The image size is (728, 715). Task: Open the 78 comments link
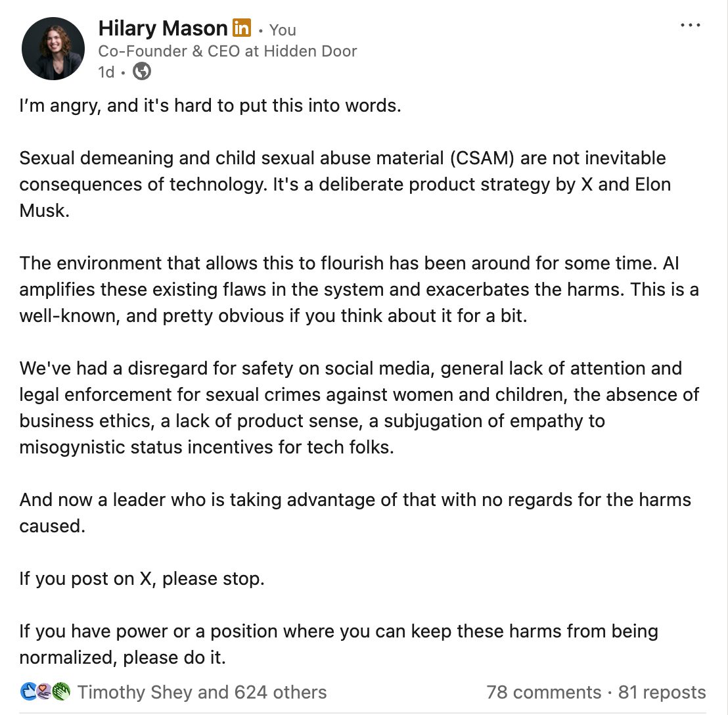tap(543, 692)
